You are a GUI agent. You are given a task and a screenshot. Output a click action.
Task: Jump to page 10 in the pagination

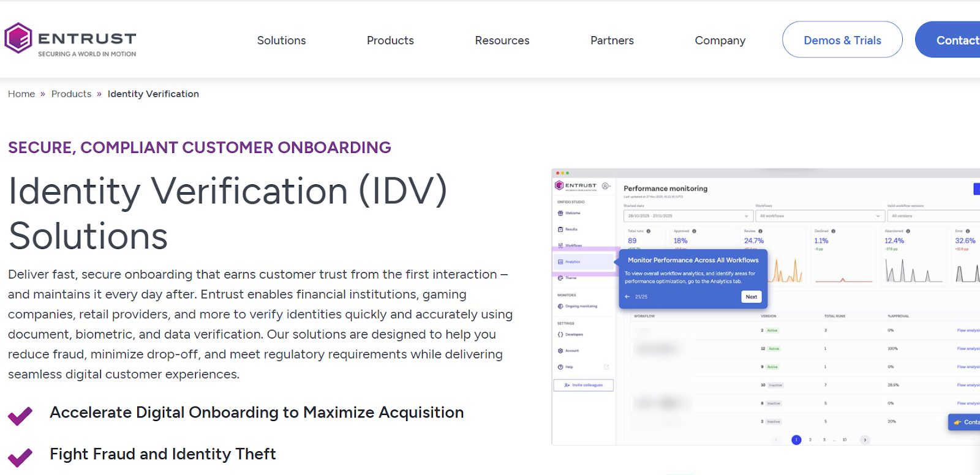click(845, 439)
